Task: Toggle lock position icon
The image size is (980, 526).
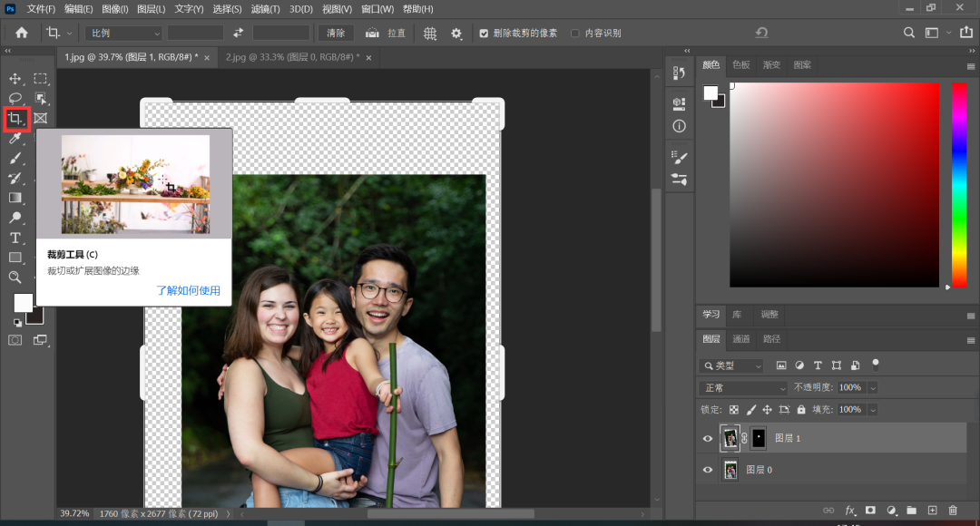Action: pos(767,410)
